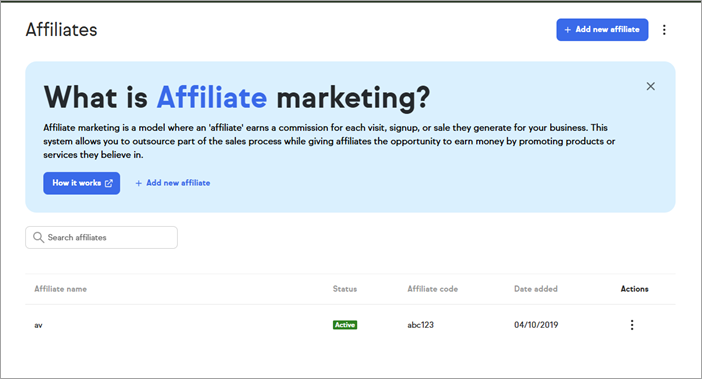Dismiss the affiliate marketing info banner
Viewport: 702px width, 379px height.
(651, 86)
